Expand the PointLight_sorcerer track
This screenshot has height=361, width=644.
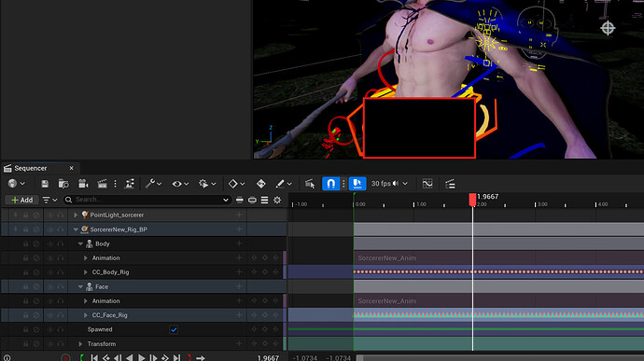click(76, 215)
